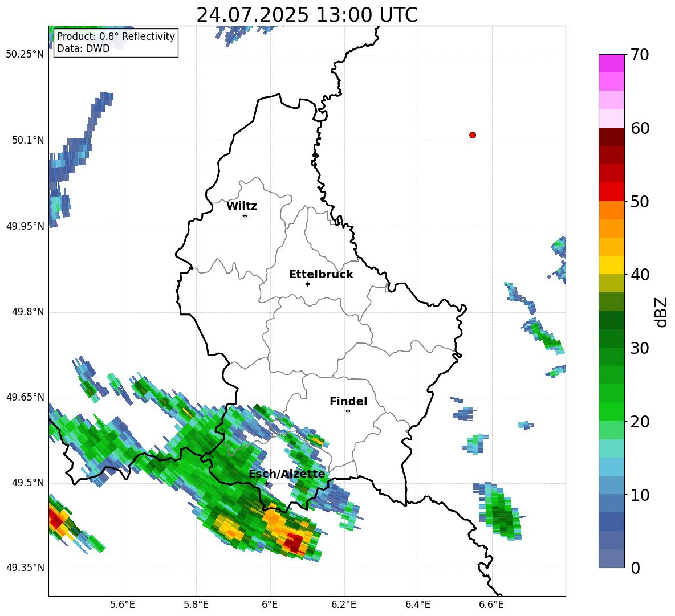Click the 49.8°N latitude label

click(x=27, y=312)
